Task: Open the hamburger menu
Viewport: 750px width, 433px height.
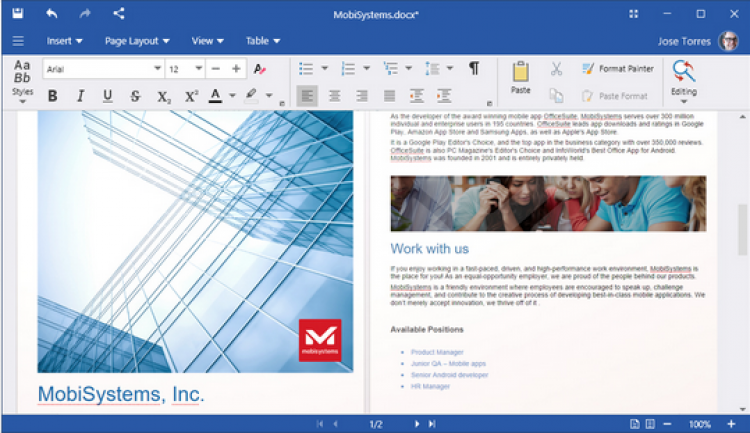Action: (18, 41)
